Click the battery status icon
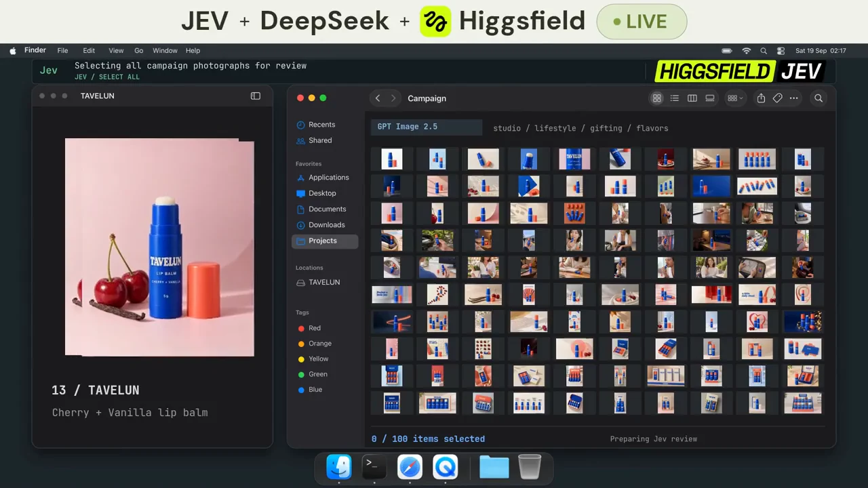Image resolution: width=868 pixels, height=488 pixels. pos(727,51)
